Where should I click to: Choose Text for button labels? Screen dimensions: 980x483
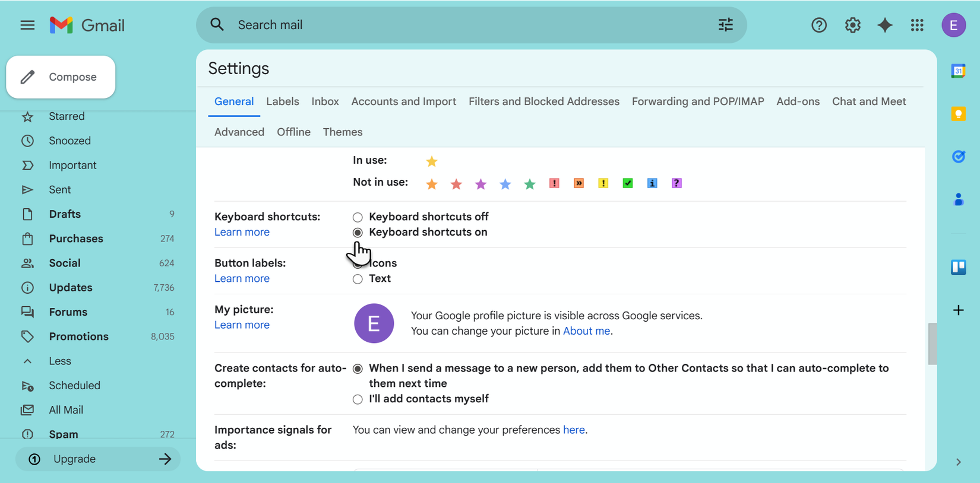coord(358,279)
